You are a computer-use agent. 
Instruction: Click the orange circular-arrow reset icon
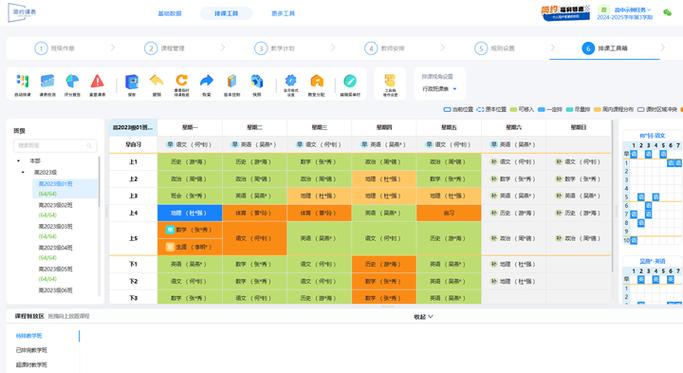point(182,81)
